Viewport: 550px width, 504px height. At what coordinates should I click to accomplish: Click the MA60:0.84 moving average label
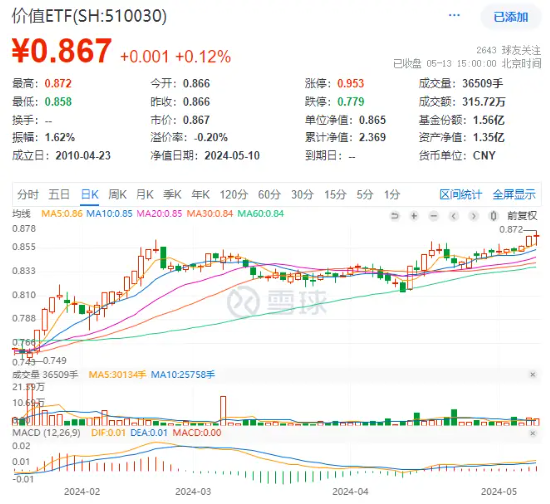click(261, 214)
